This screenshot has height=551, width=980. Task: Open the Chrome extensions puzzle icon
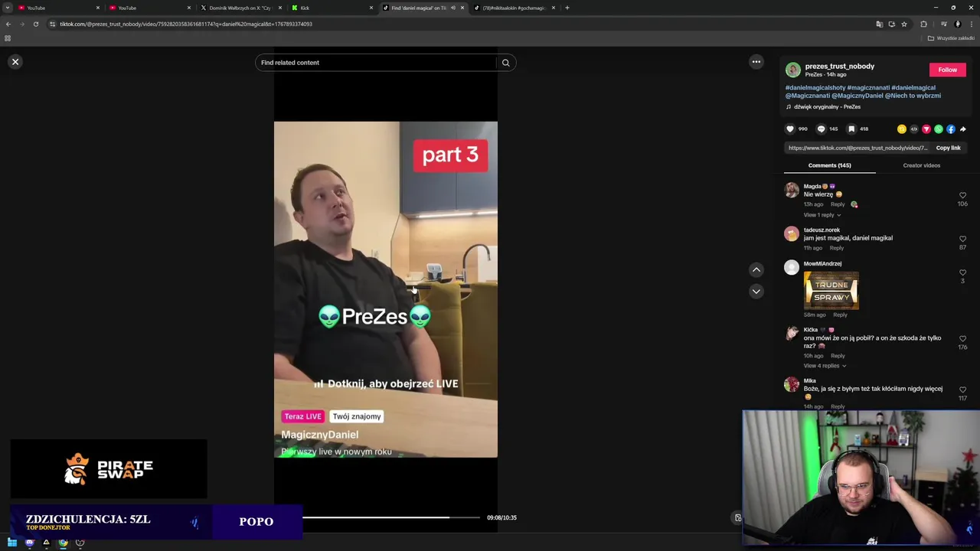pyautogui.click(x=923, y=24)
